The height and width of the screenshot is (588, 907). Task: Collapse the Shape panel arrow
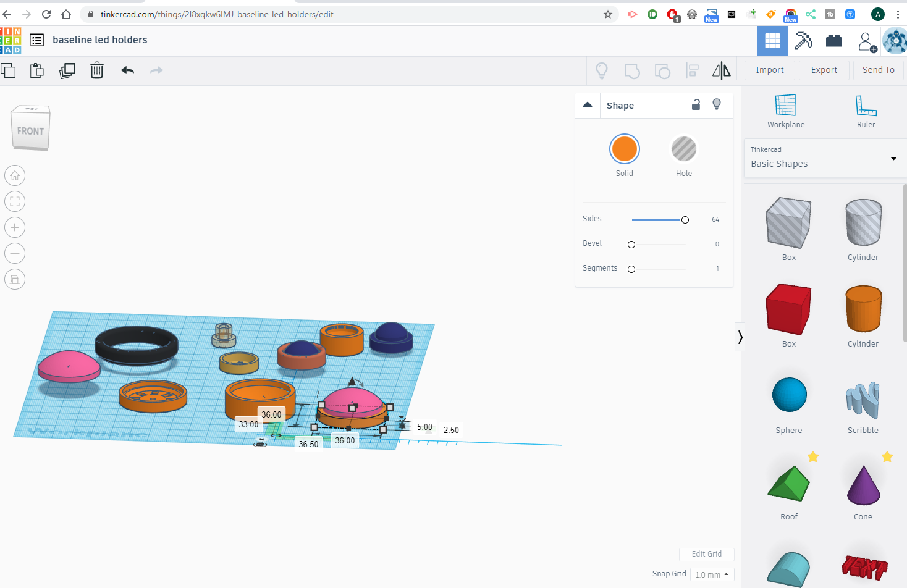[x=588, y=105]
